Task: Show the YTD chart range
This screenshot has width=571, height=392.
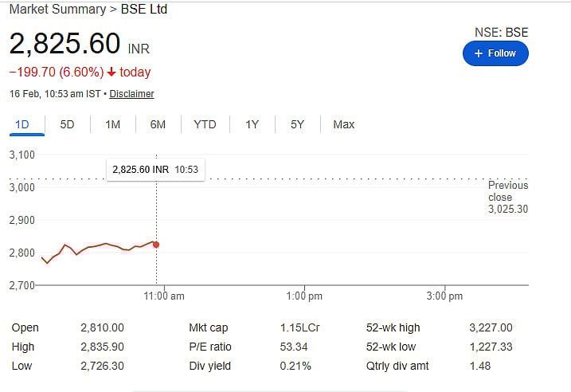Action: point(205,124)
